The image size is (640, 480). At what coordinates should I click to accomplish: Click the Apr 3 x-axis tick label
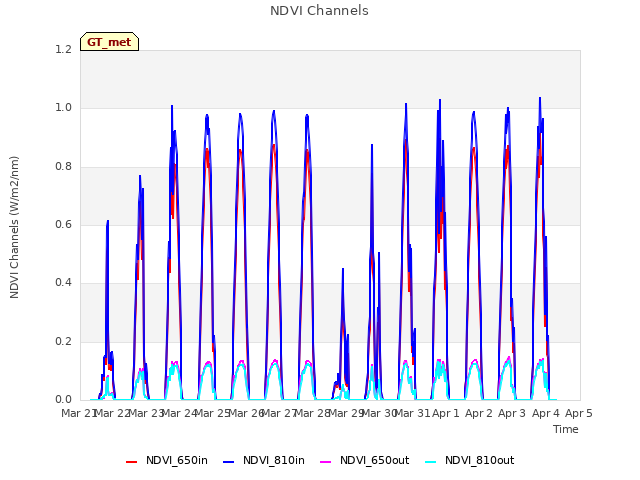(x=512, y=413)
